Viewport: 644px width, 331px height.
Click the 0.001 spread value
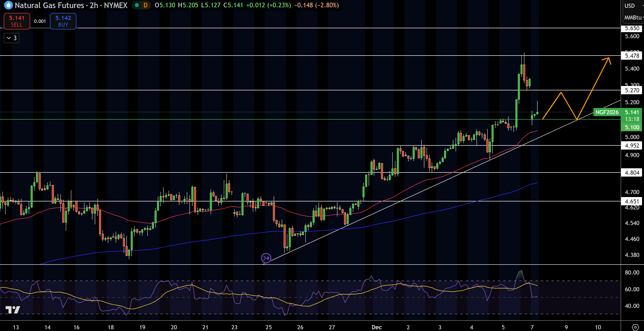tap(40, 21)
